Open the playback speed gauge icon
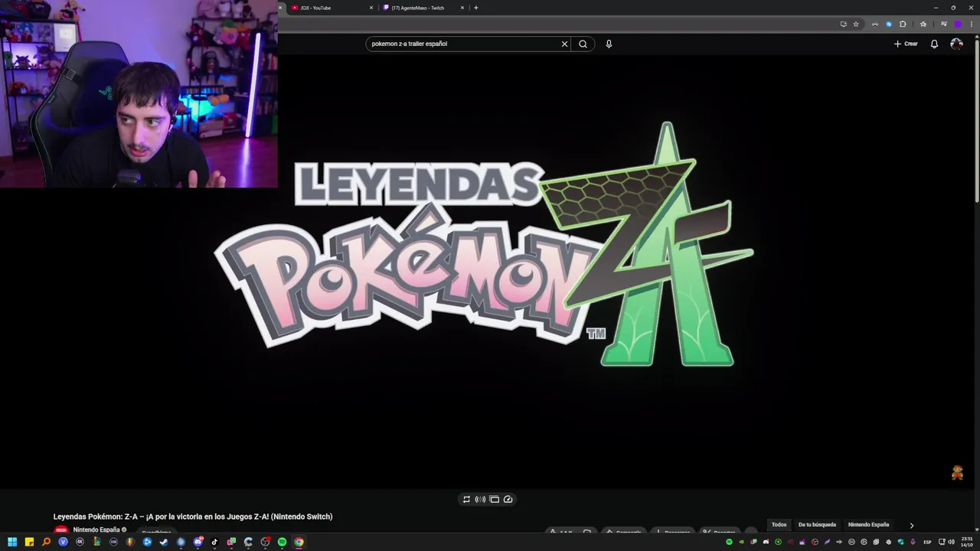Screen dimensions: 980x551 (508, 499)
